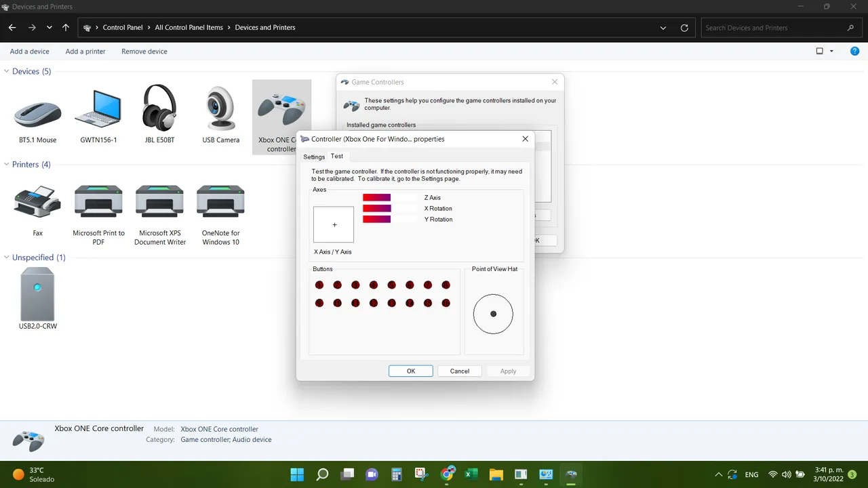Open taskbar Search
The width and height of the screenshot is (868, 488).
tap(322, 474)
